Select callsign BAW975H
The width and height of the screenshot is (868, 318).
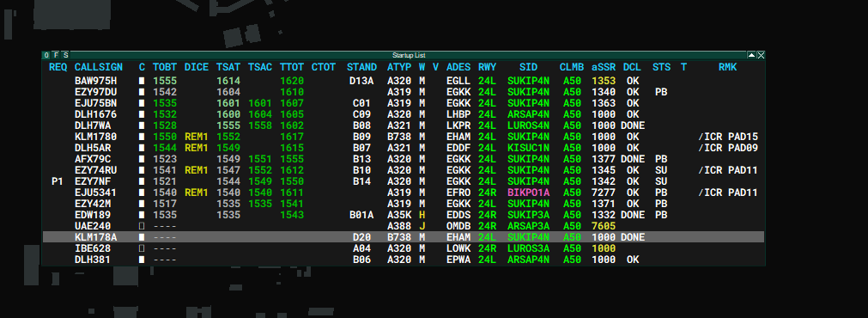coord(96,81)
